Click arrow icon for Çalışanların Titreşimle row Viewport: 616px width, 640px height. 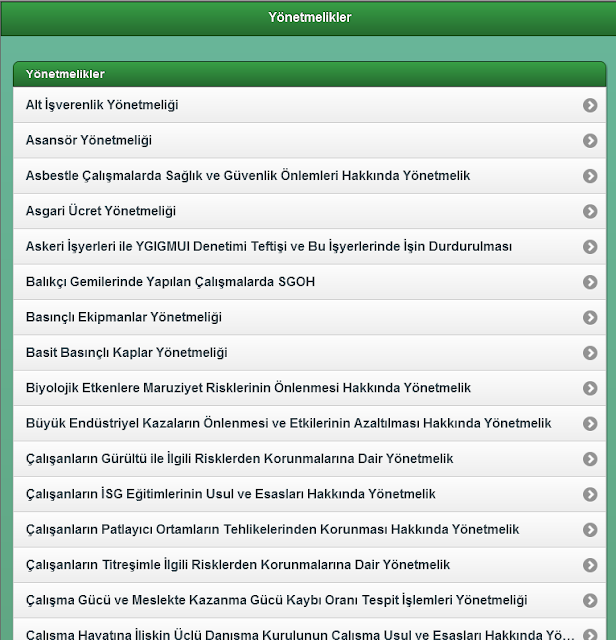pos(590,565)
